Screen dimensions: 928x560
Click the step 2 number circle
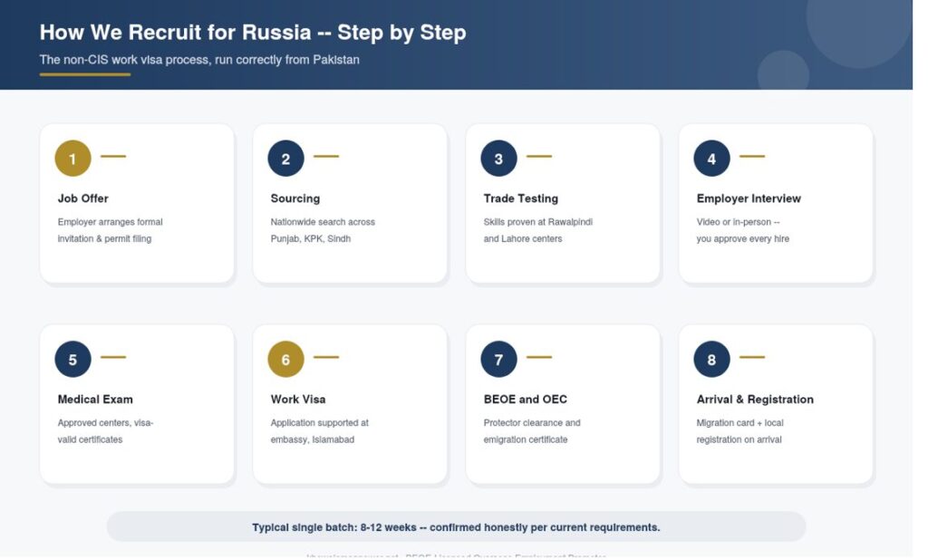[x=285, y=158]
